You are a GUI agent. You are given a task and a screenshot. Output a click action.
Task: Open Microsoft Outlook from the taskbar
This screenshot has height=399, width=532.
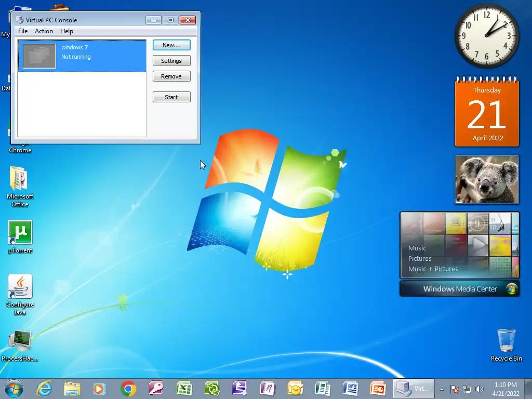pyautogui.click(x=295, y=389)
